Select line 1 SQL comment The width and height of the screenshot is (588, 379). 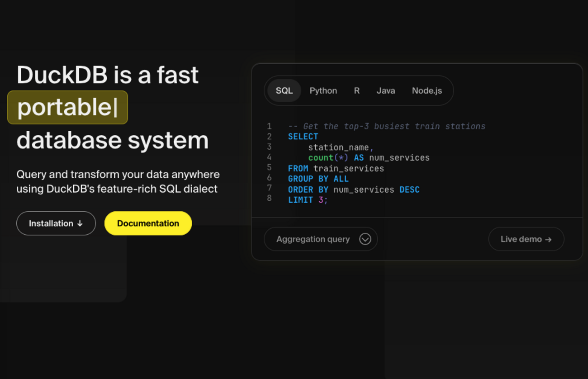coord(387,126)
